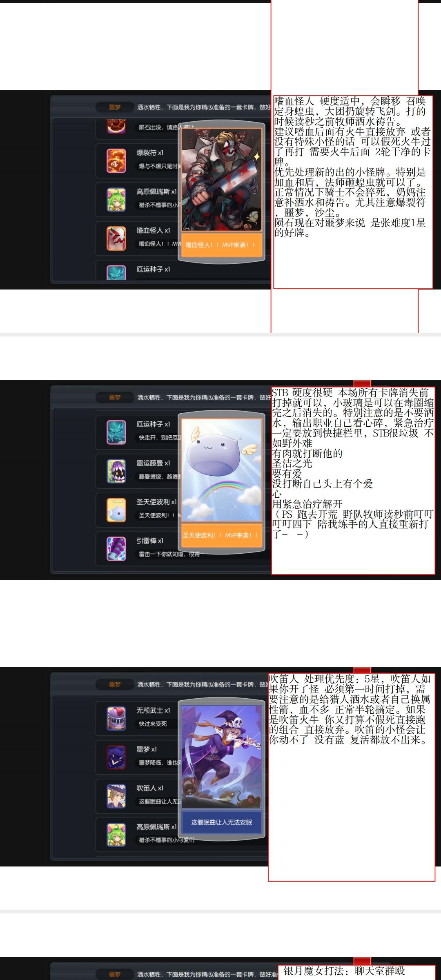Screen dimensions: 441x980
Task: Click the 无颅武士 knight helmet icon
Action: pos(116,718)
